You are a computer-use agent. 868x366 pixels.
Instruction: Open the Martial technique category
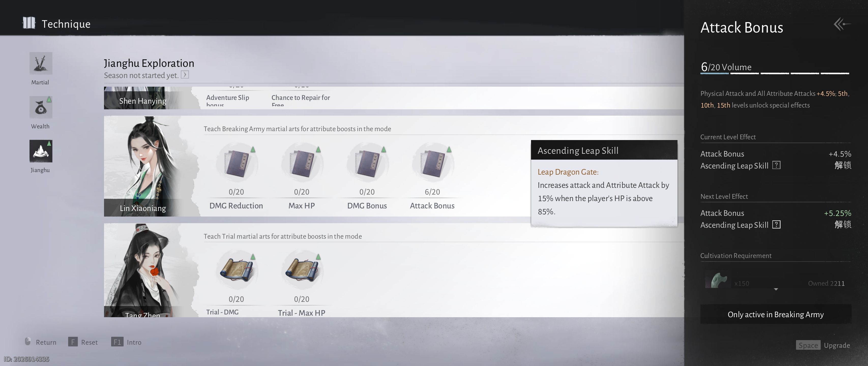coord(40,63)
